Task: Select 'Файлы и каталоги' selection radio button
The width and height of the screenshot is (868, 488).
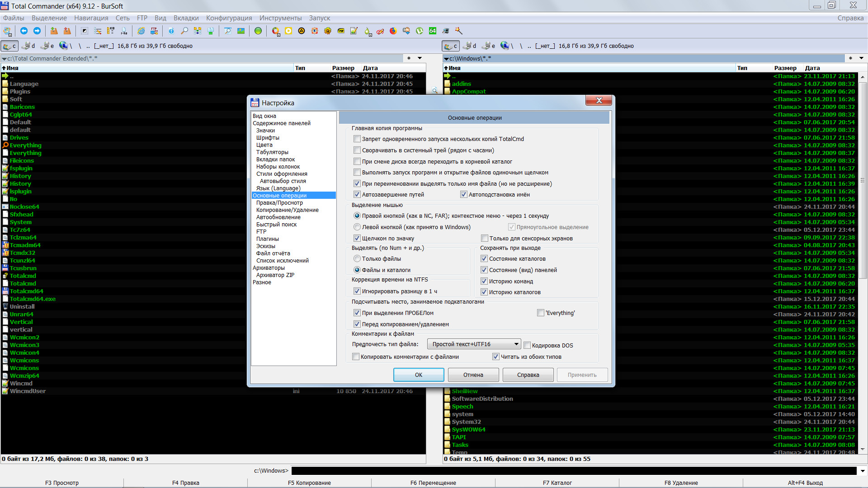Action: 357,269
